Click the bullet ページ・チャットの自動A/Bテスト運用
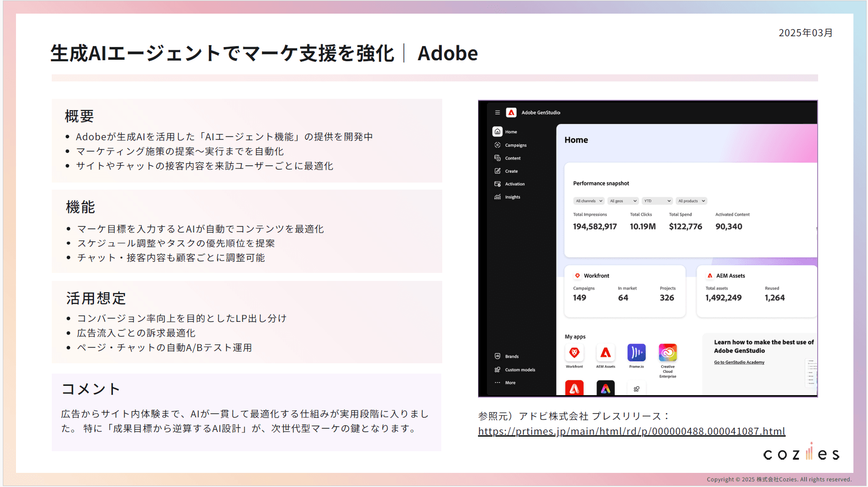This screenshot has width=868, height=487. pos(165,348)
